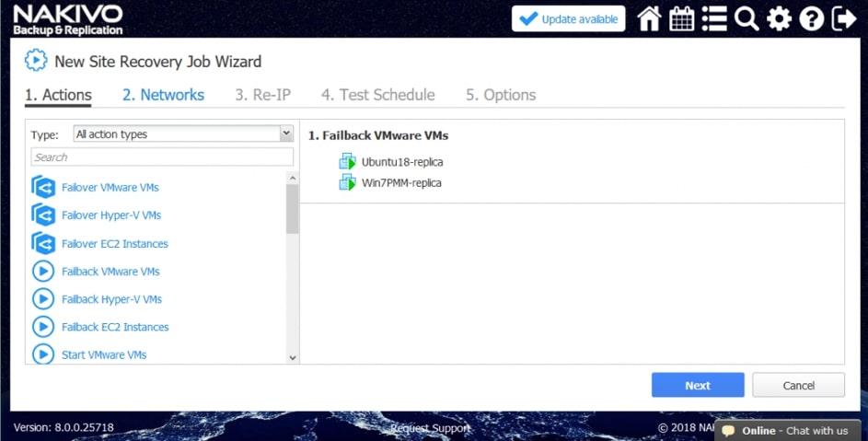Image resolution: width=868 pixels, height=441 pixels.
Task: Switch to the 2. Networks step
Action: point(163,95)
